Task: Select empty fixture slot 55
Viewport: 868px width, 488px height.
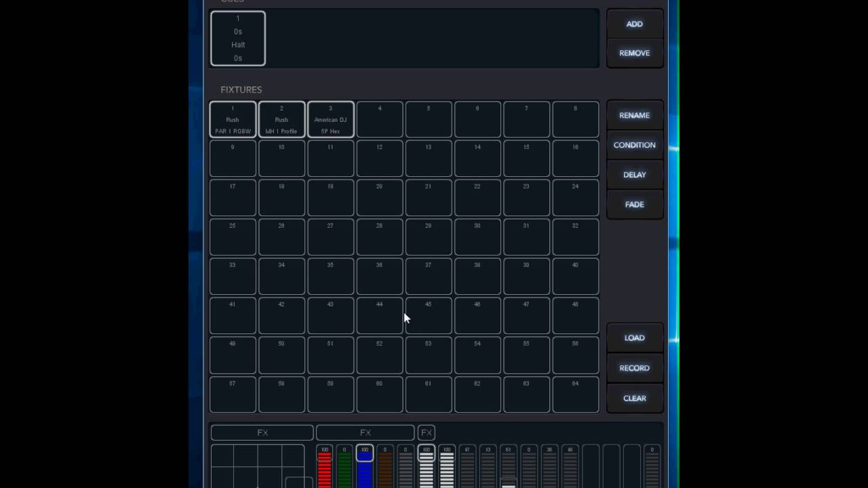Action: (x=526, y=355)
